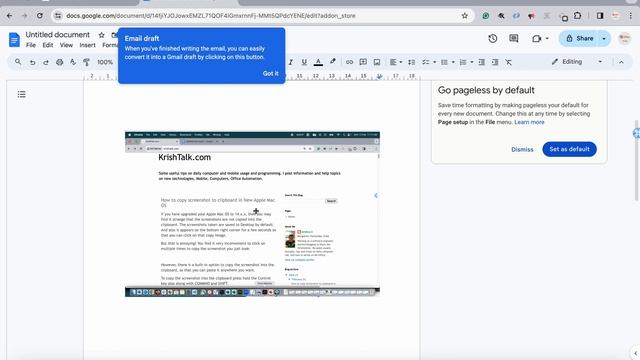Toggle italic formatting
The image size is (640, 360).
click(291, 62)
